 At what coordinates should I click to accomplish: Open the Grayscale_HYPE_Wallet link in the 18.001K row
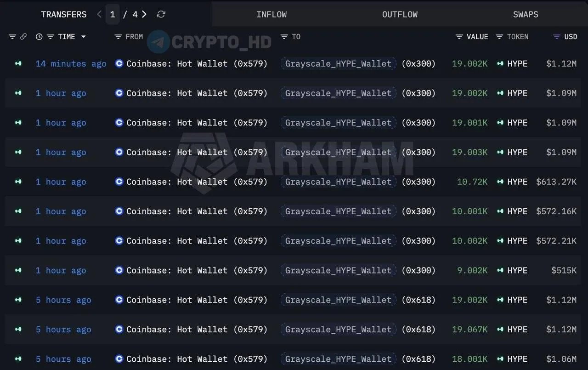pyautogui.click(x=339, y=359)
